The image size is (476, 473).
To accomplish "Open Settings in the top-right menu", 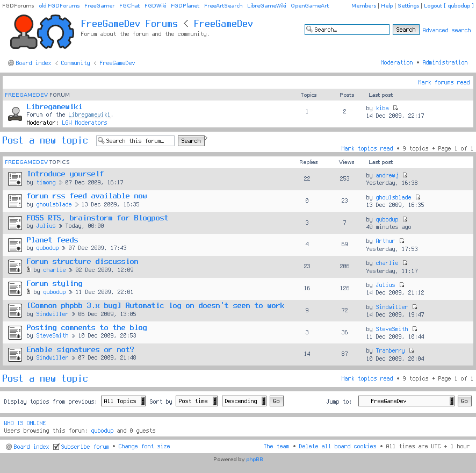I will tap(408, 6).
